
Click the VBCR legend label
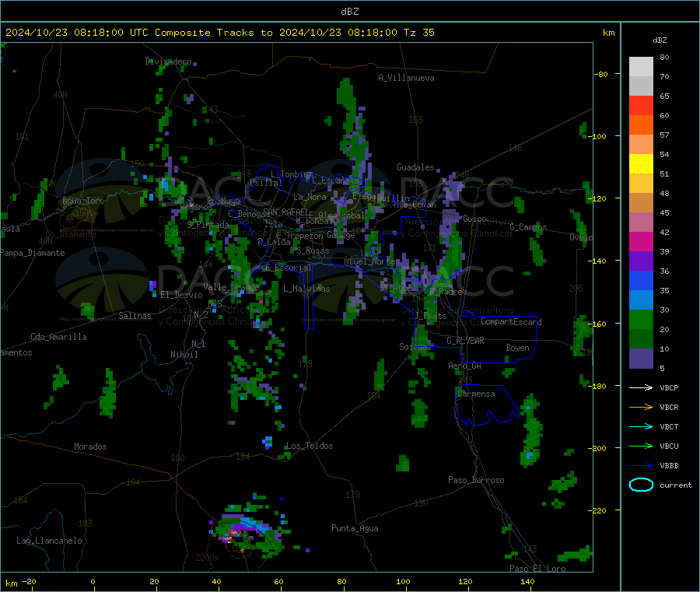[x=669, y=407]
